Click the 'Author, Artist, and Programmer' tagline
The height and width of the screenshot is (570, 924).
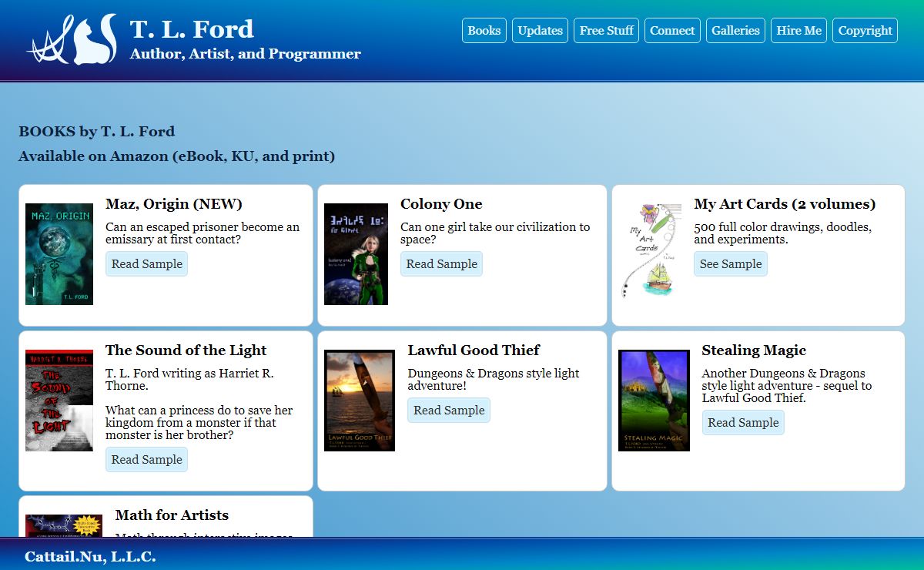pyautogui.click(x=246, y=54)
